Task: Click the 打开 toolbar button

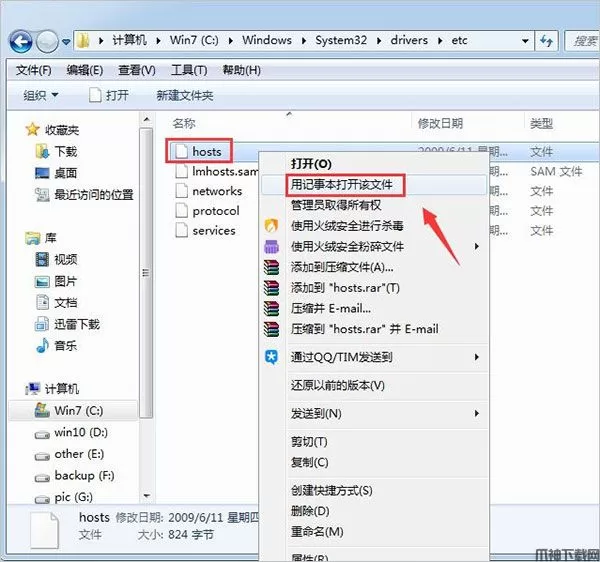Action: 109,95
